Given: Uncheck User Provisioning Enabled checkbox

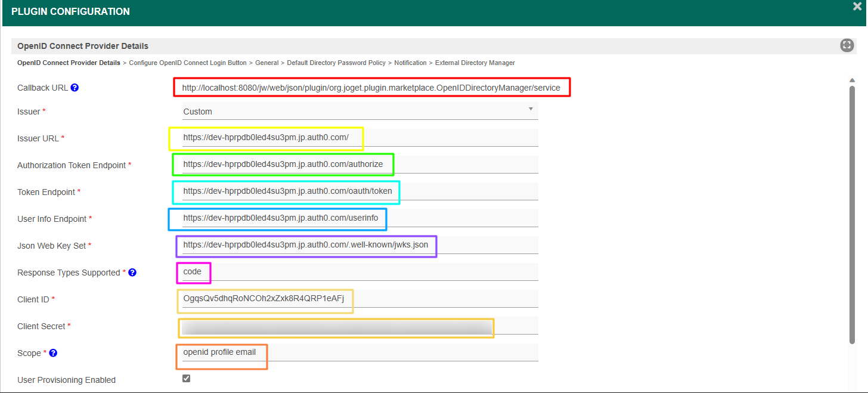Looking at the screenshot, I should coord(186,379).
